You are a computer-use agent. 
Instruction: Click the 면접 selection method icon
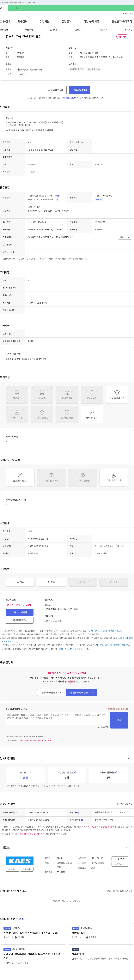[x=51, y=582]
